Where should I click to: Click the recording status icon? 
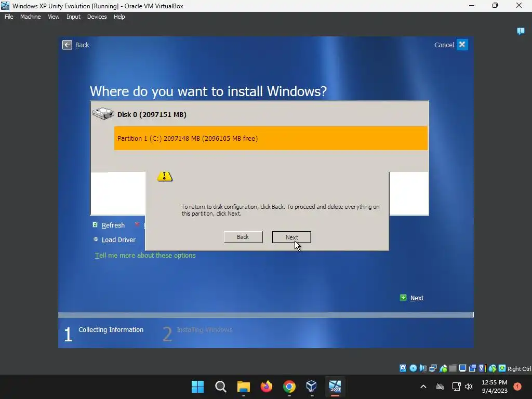tap(472, 368)
